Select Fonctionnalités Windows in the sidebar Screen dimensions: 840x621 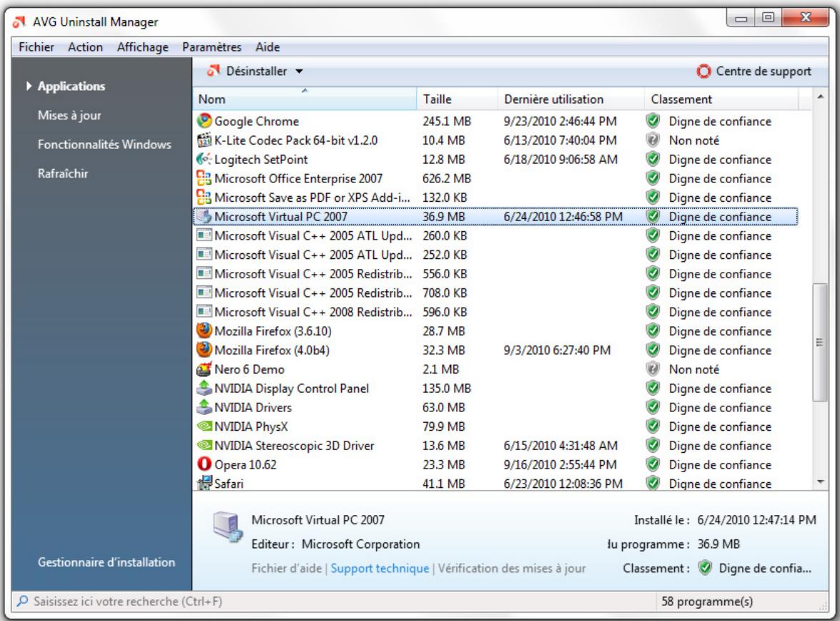104,145
